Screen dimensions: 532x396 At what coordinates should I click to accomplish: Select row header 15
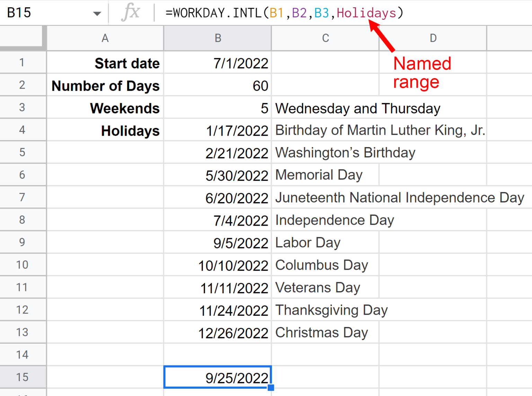point(22,377)
